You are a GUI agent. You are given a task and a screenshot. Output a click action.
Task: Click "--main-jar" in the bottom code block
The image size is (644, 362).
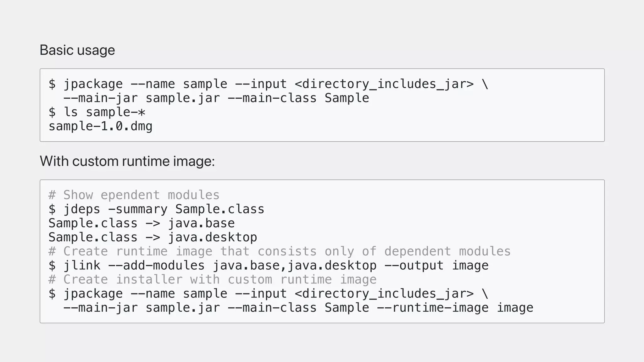pyautogui.click(x=100, y=308)
